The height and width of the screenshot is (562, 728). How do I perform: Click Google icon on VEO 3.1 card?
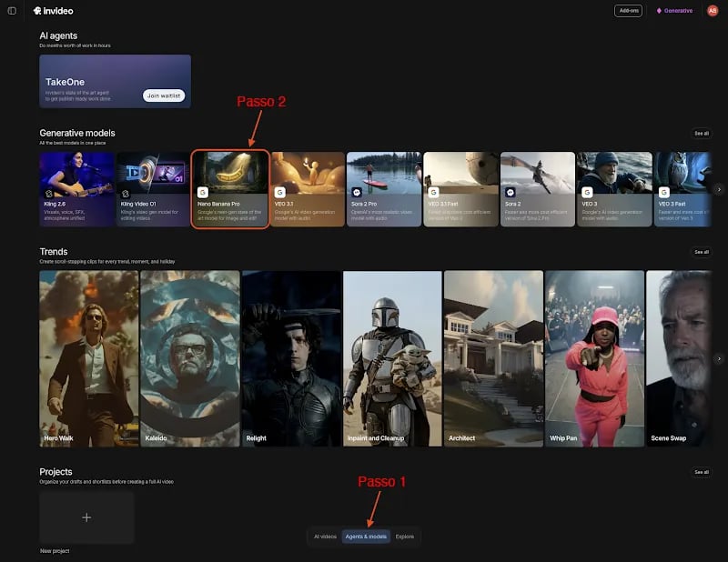(279, 192)
